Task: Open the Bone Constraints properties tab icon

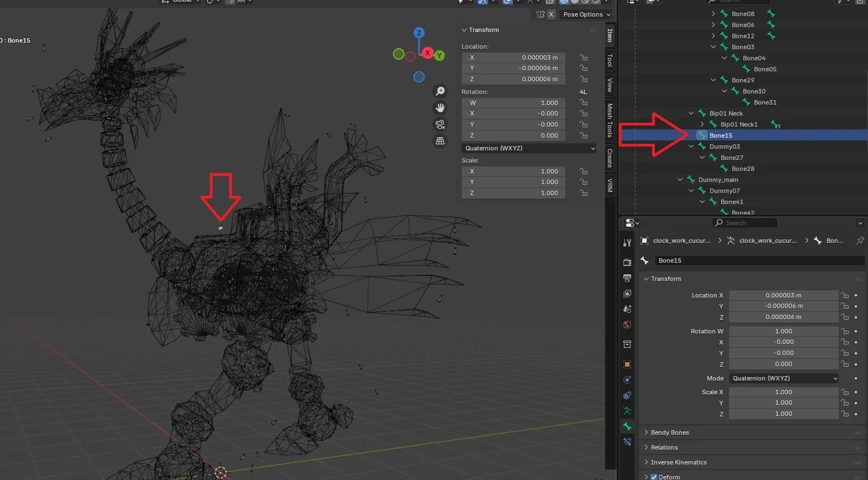Action: (627, 442)
